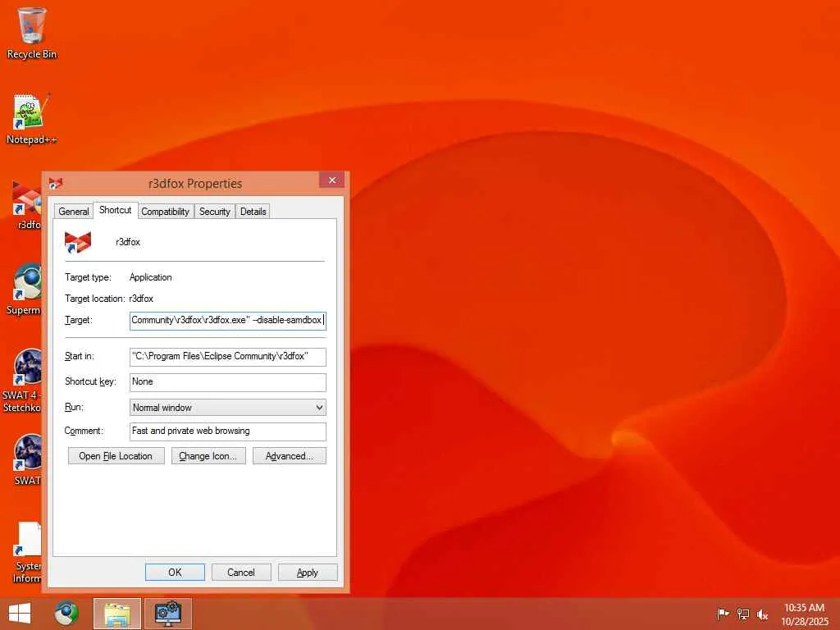Open the Recycle Bin desktop icon
Screen dimensions: 840x630
[32, 33]
